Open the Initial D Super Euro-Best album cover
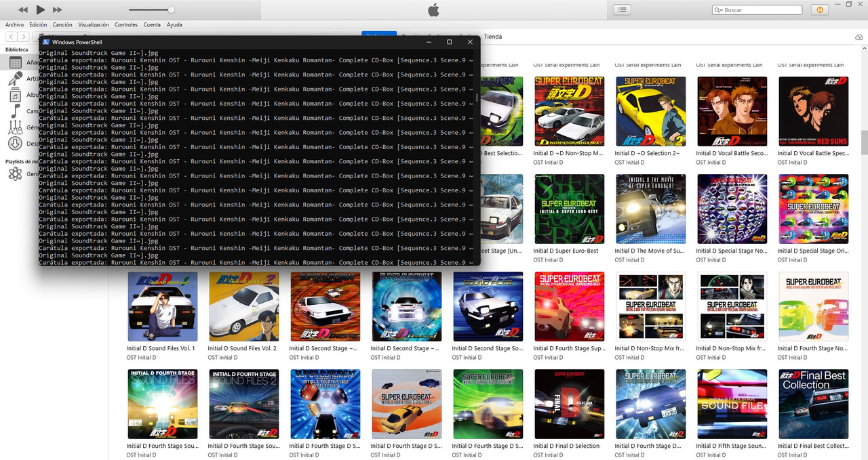Viewport: 868px width, 460px height. click(569, 209)
